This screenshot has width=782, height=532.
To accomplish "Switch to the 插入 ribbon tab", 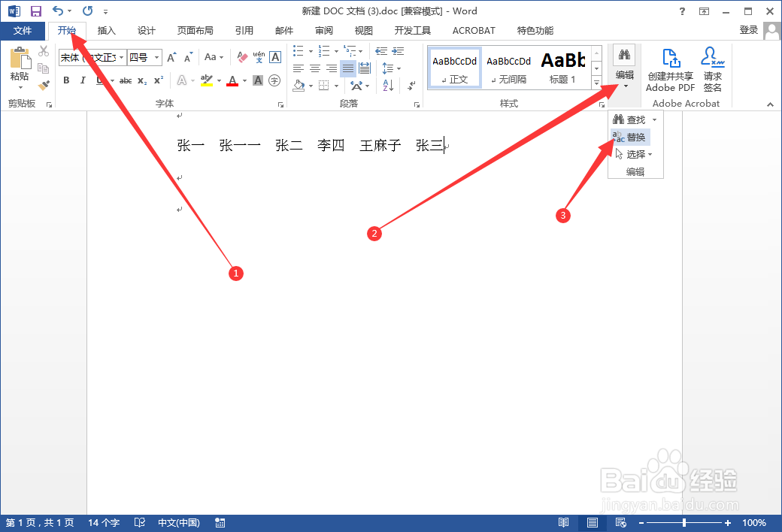I will point(106,30).
